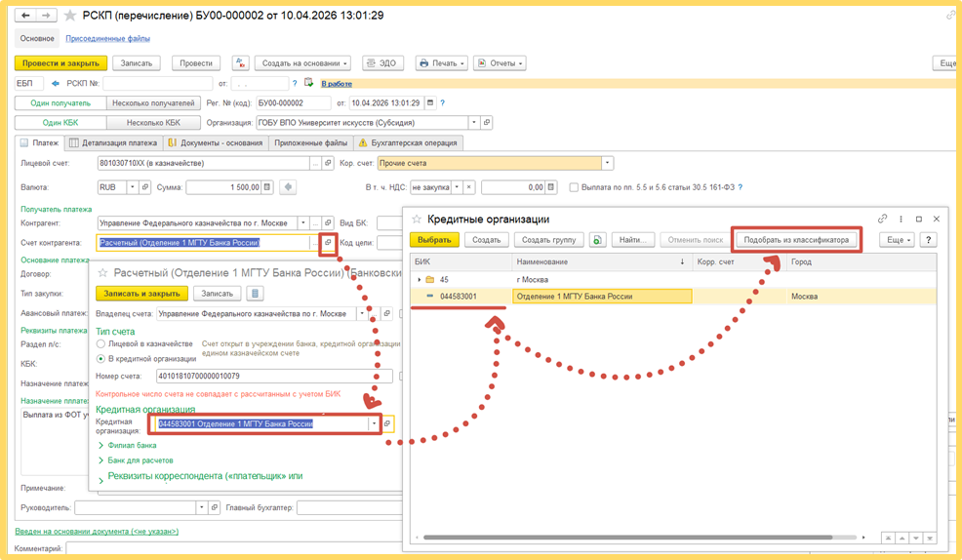Open the Владелец счета record icon

point(387,313)
